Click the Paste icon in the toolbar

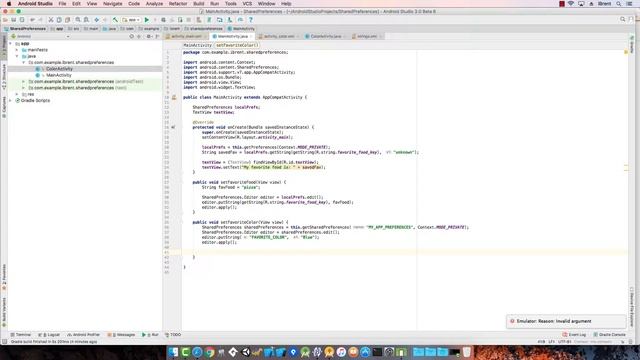tap(68, 20)
